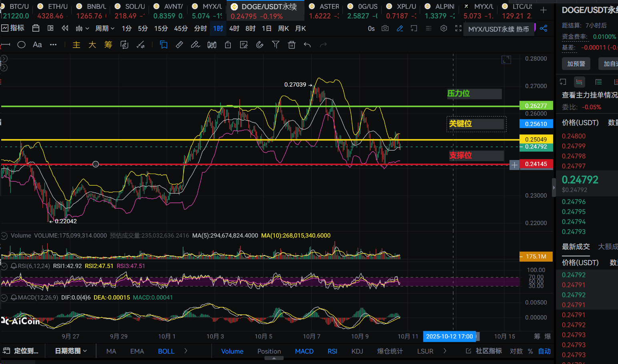Viewport: 618px width, 364px height.
Task: Toggle the MACD indicator off
Action: pos(304,351)
